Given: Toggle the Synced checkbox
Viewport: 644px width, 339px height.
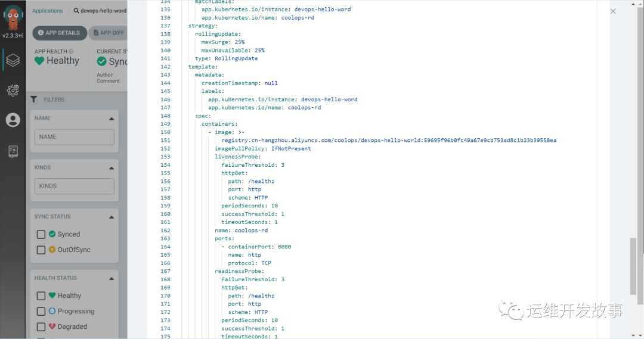Looking at the screenshot, I should point(41,234).
